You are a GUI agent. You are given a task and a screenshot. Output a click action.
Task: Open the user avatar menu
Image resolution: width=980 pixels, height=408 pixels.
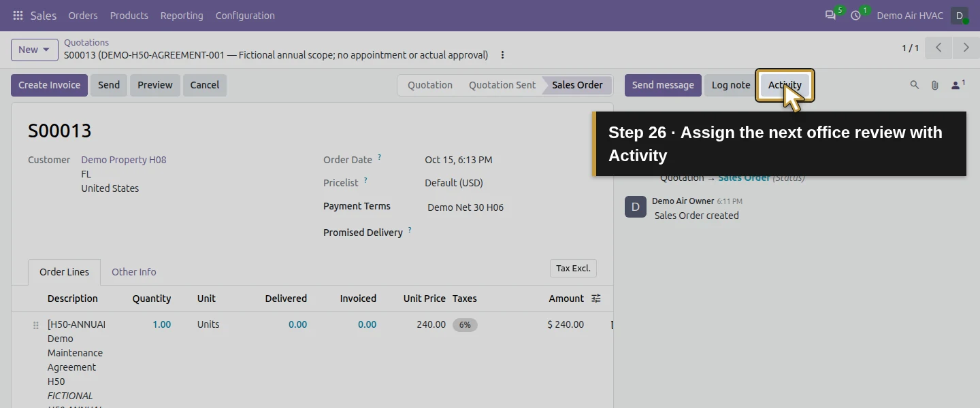960,16
